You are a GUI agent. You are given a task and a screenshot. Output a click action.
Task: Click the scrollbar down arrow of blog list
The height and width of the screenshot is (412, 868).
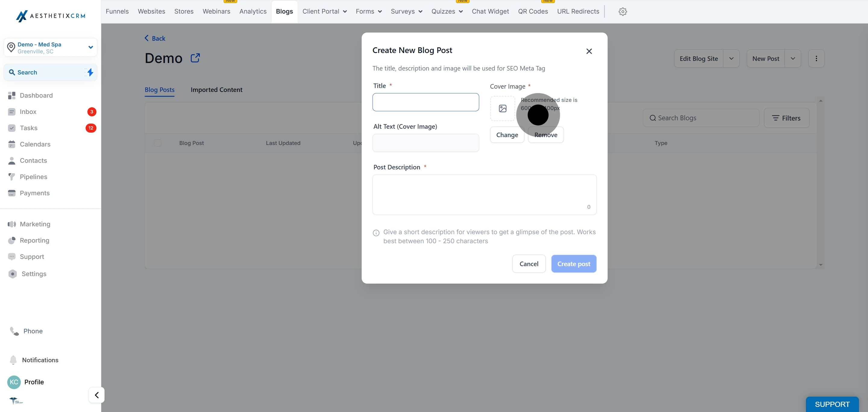820,265
